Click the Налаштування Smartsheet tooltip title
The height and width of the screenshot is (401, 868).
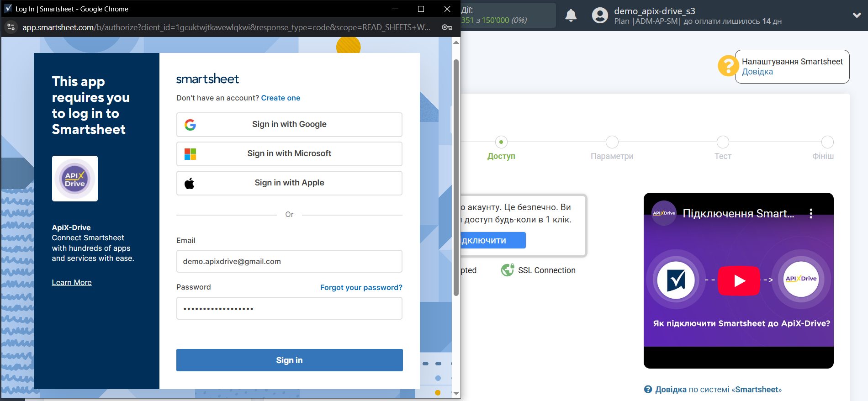792,62
